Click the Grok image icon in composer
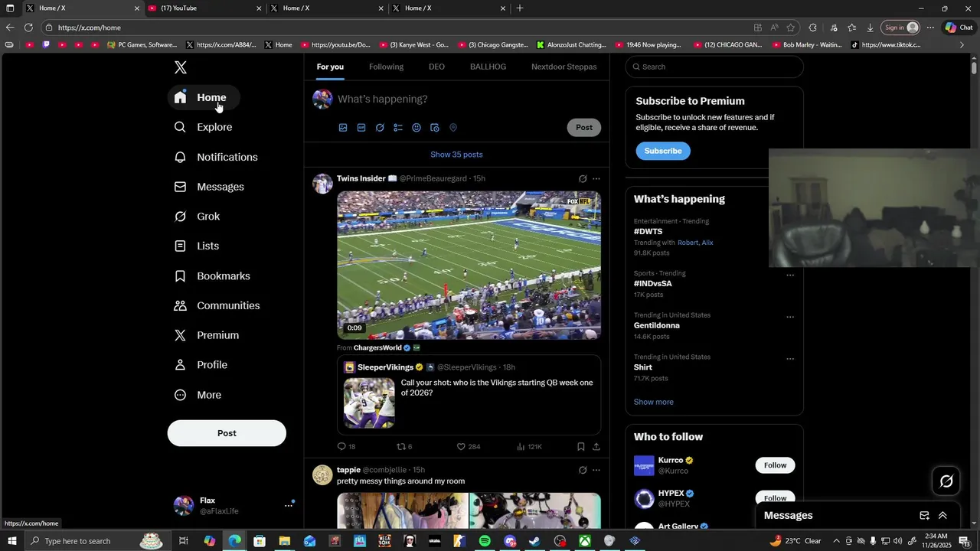980x551 pixels. (380, 128)
